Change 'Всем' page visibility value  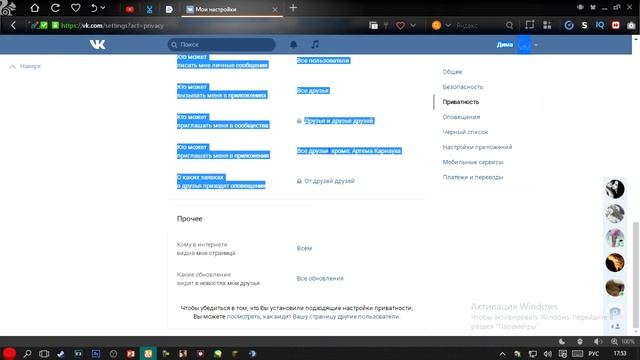304,248
